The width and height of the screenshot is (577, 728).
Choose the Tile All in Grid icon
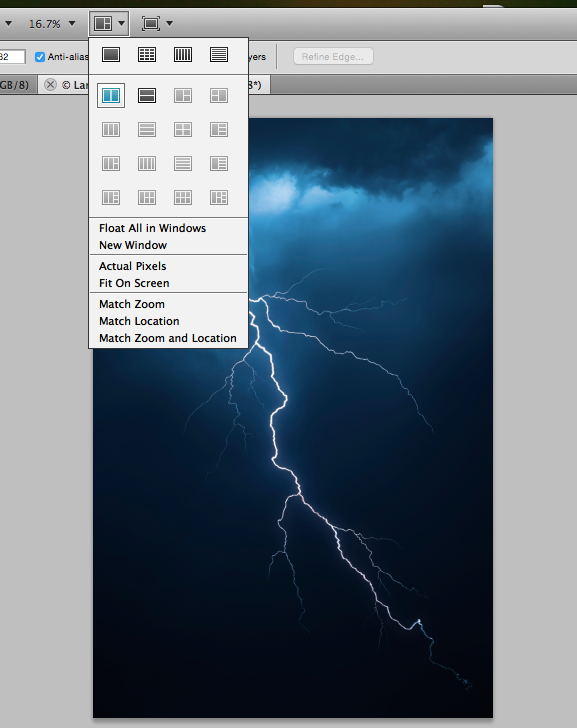(x=147, y=55)
